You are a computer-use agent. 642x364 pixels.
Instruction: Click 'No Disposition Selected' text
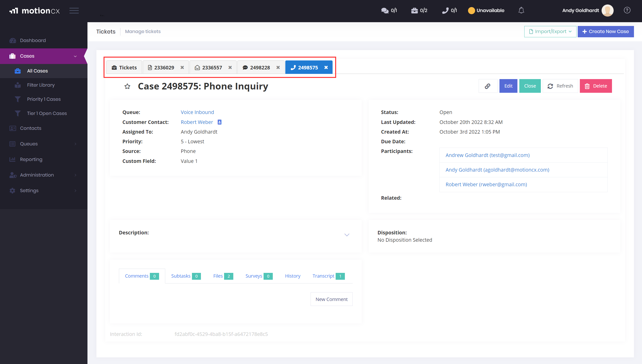click(x=405, y=240)
